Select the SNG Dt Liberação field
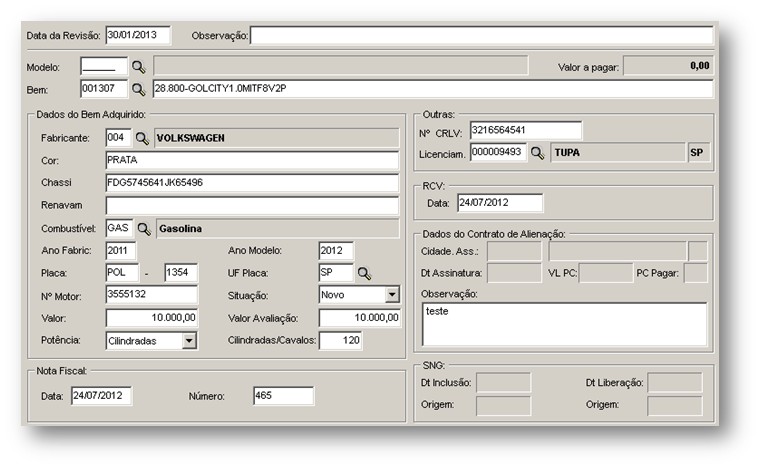Viewport: 761px width, 468px height. 675,383
